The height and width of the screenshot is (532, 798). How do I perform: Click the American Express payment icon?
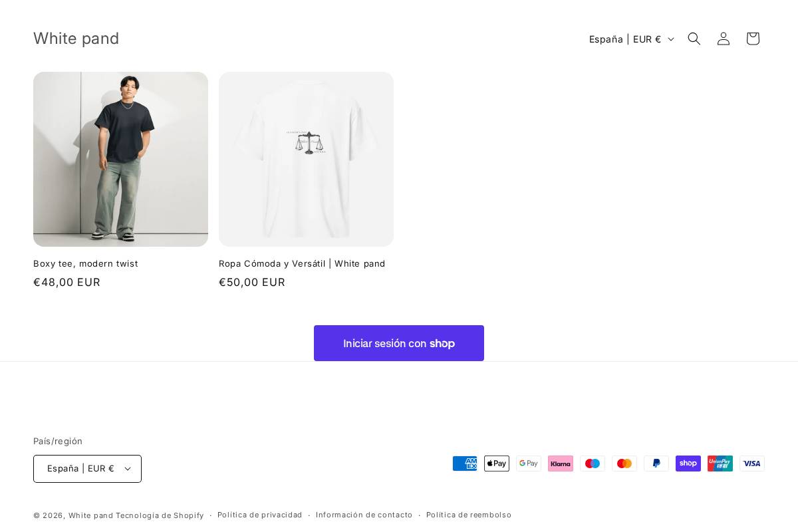tap(465, 464)
